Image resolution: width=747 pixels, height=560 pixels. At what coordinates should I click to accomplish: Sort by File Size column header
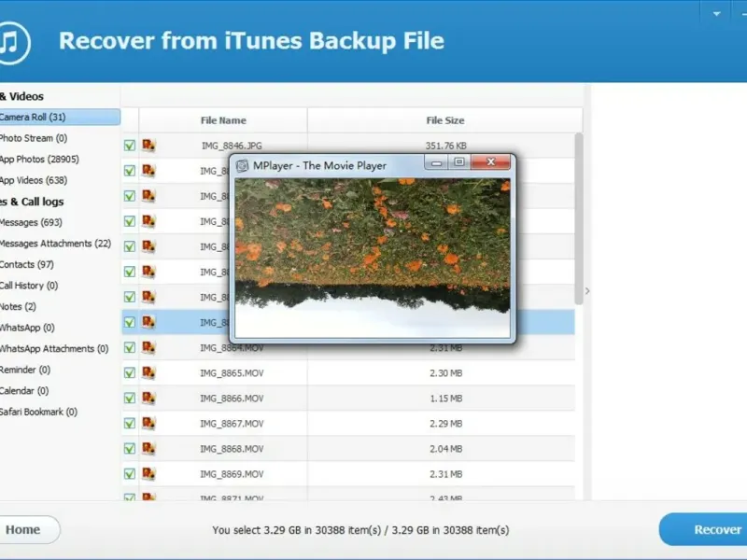point(445,120)
